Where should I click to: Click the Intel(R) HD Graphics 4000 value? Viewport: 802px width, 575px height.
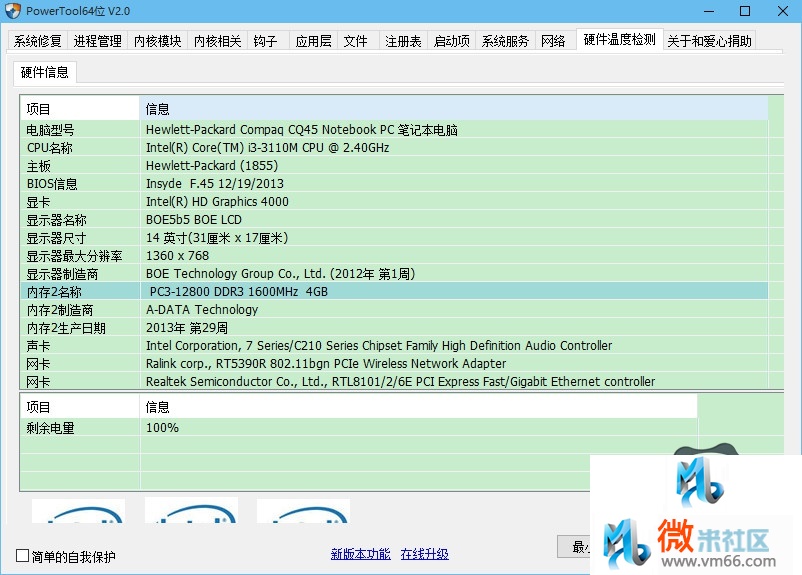(x=217, y=202)
